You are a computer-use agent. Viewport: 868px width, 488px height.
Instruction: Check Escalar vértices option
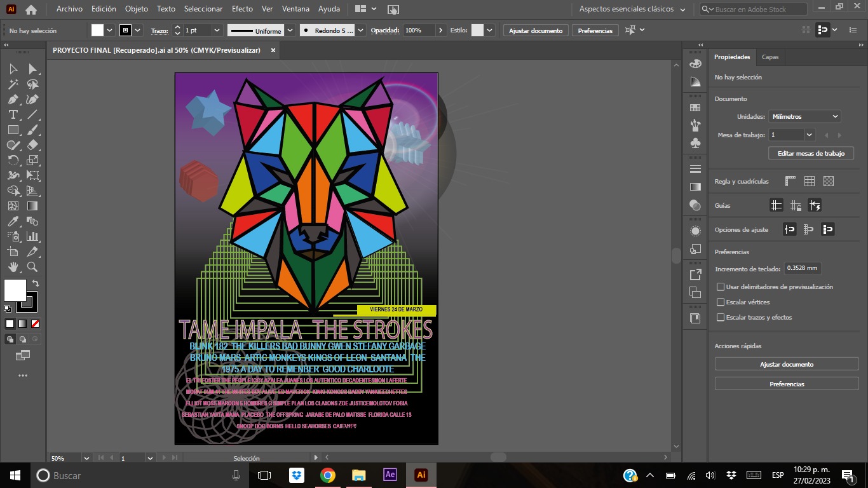click(721, 302)
